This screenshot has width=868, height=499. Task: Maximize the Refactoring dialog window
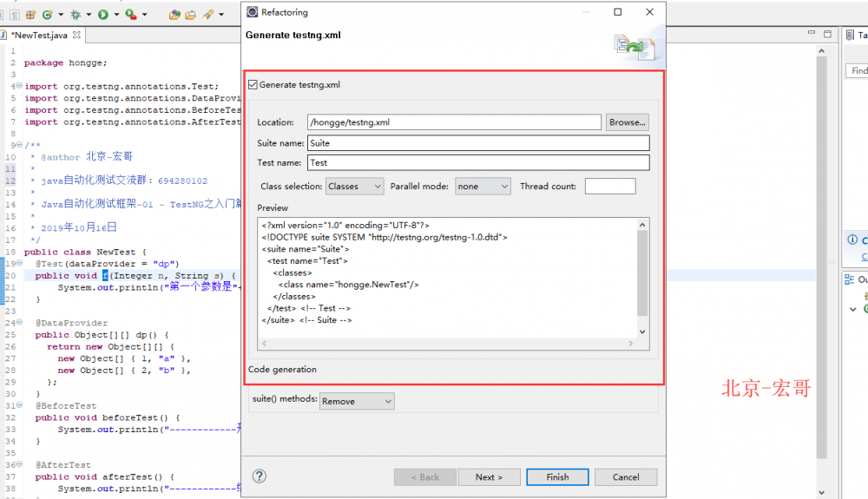pos(618,12)
